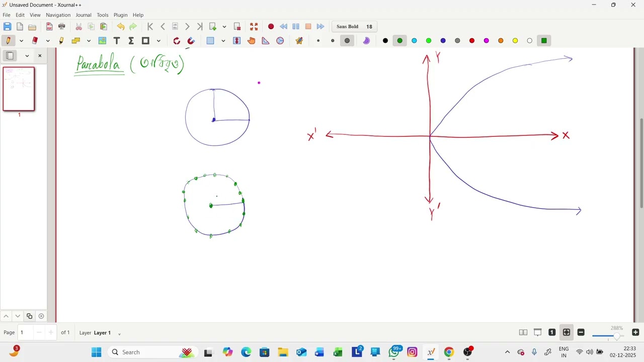Insert a new page after current
The height and width of the screenshot is (362, 644).
click(x=213, y=27)
